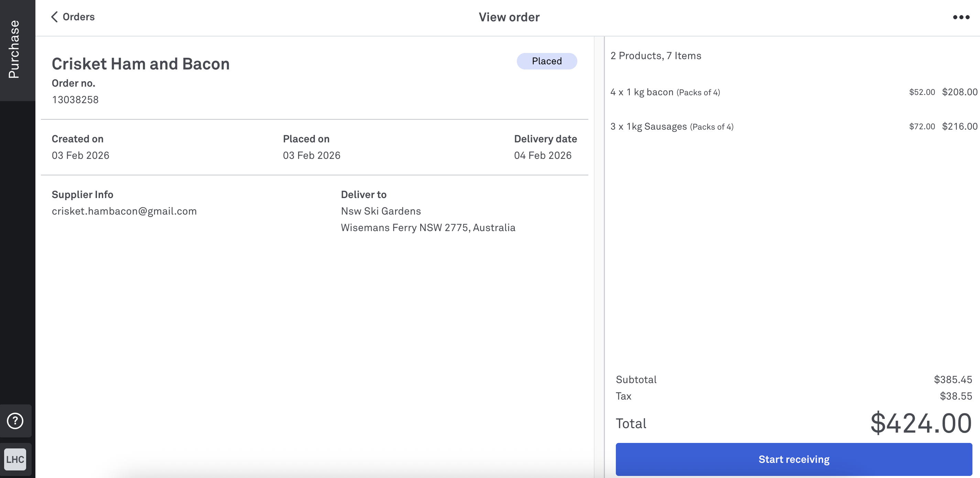Click the Total amount $424.00
The height and width of the screenshot is (478, 980).
[921, 423]
